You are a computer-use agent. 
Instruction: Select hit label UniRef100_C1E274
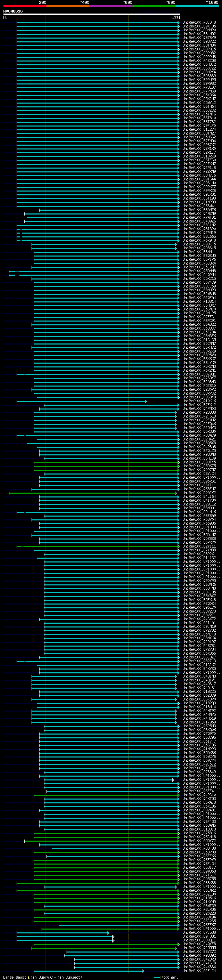199,129
